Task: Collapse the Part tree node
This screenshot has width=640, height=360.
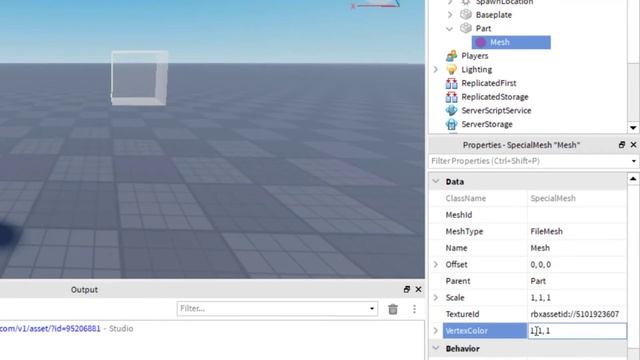Action: (x=450, y=29)
